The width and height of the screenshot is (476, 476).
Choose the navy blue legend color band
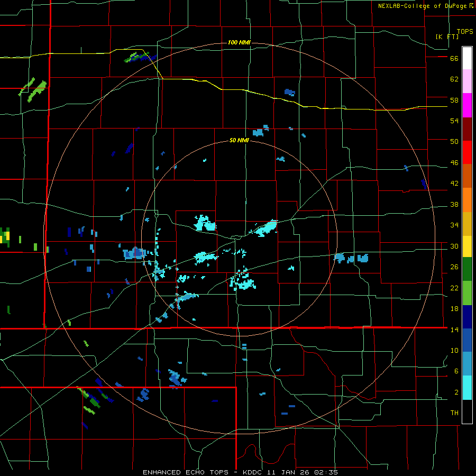point(467,317)
